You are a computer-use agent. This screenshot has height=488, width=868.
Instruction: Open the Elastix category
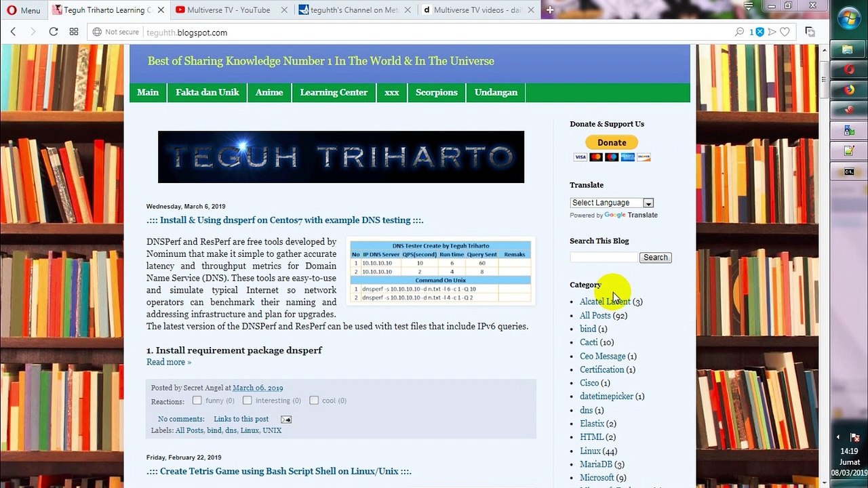pos(592,424)
